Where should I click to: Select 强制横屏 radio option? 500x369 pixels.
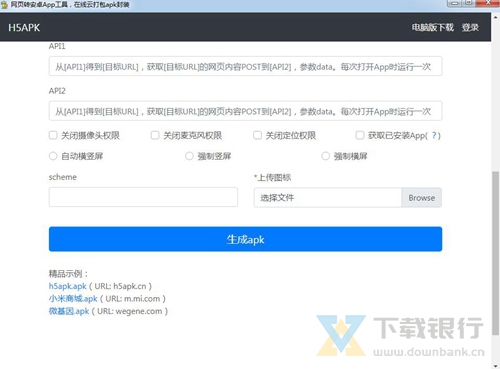(x=326, y=156)
